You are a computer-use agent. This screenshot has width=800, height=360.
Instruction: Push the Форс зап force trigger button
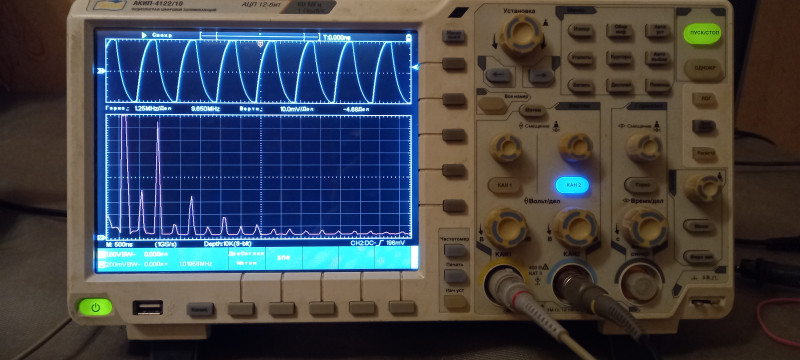698,256
